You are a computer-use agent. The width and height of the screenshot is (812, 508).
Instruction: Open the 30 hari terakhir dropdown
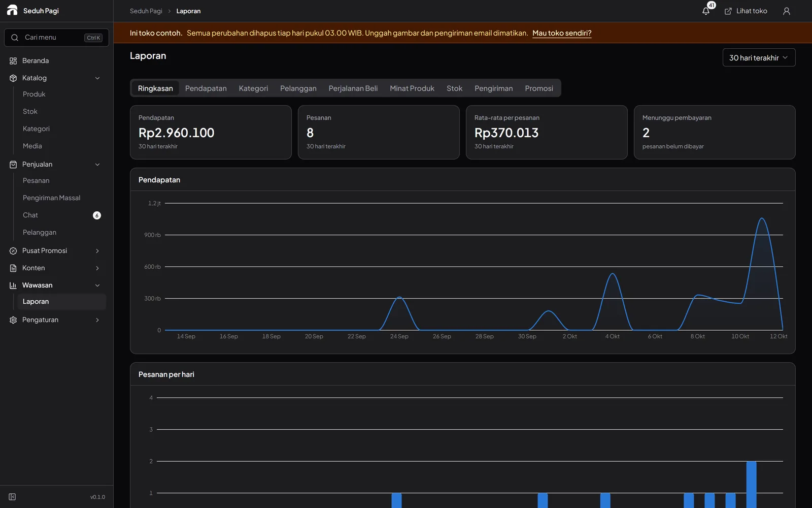coord(759,58)
